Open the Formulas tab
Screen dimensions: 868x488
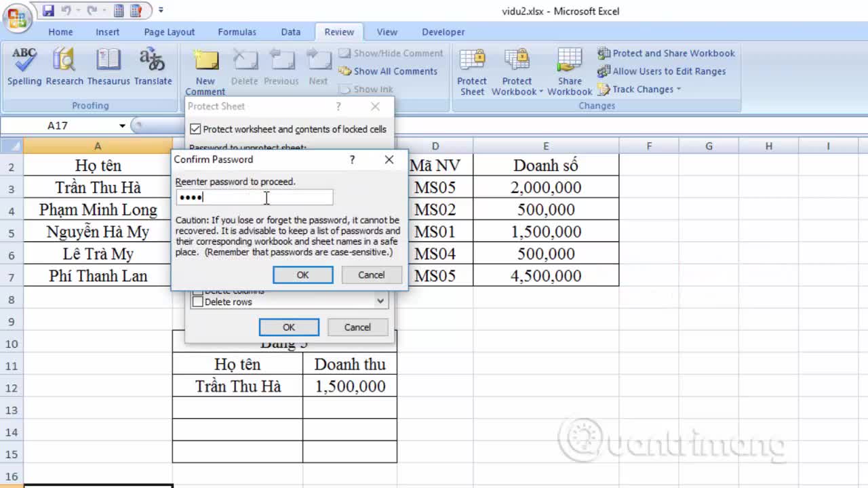point(237,32)
